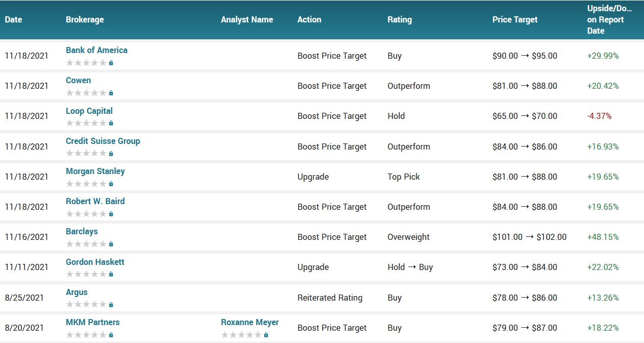Click the Analyst Name column header
This screenshot has width=644, height=343.
click(x=247, y=19)
